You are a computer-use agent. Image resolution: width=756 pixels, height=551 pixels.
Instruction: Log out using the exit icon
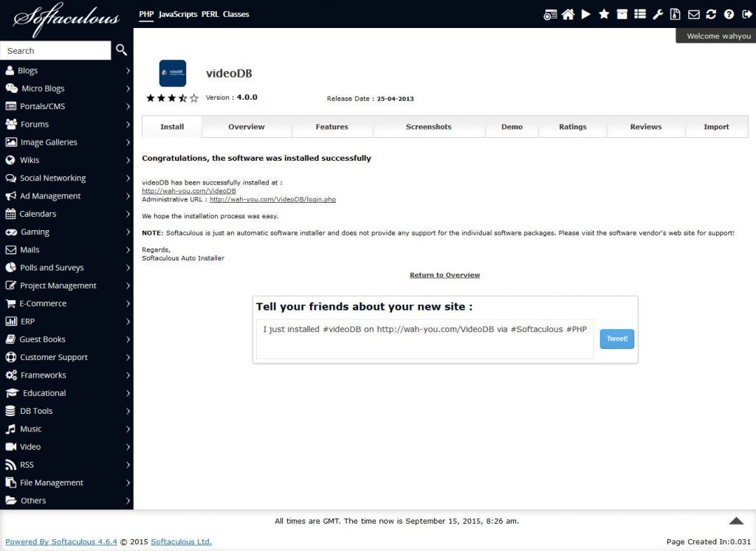[746, 14]
